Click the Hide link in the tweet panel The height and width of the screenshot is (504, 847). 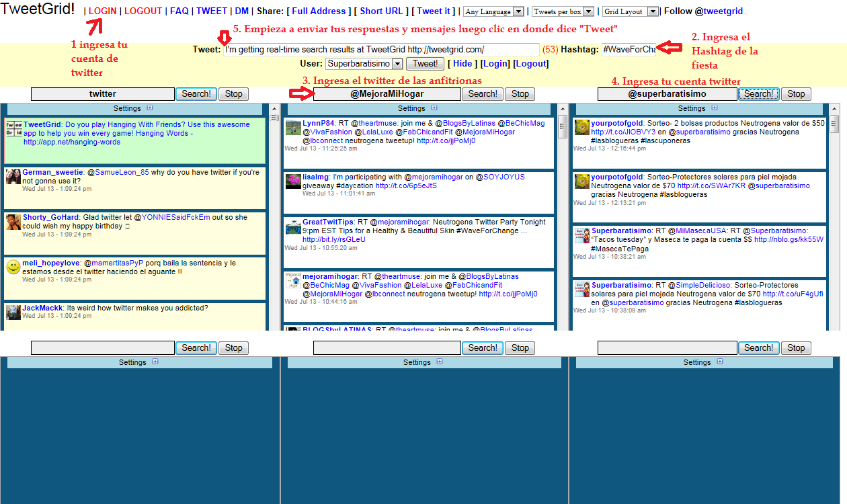click(x=462, y=64)
